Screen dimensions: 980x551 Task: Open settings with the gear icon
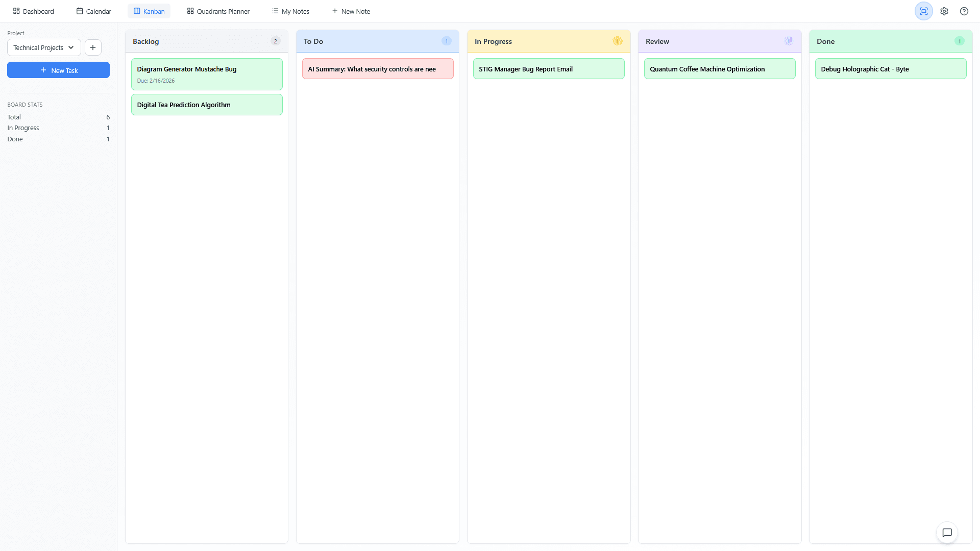click(x=944, y=11)
